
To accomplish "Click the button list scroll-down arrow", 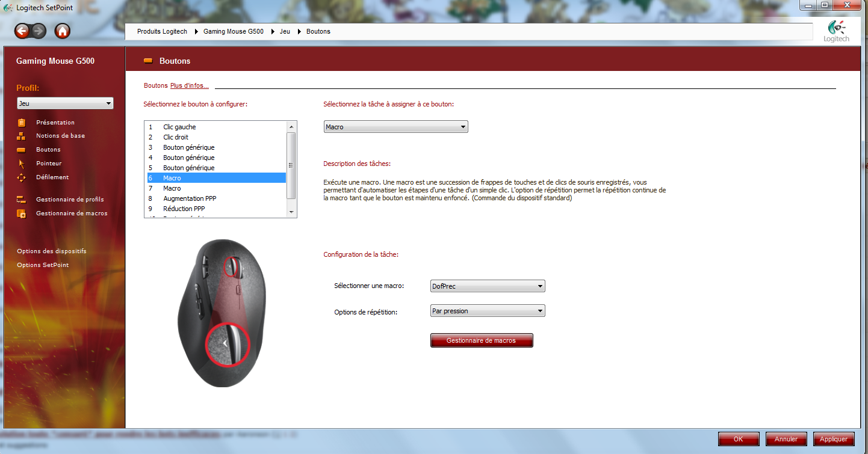I will [x=291, y=212].
